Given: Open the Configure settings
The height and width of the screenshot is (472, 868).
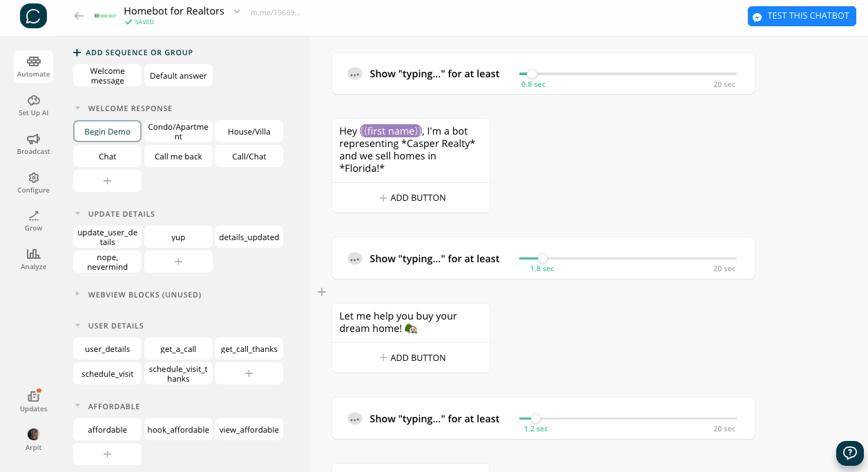Looking at the screenshot, I should click(33, 181).
